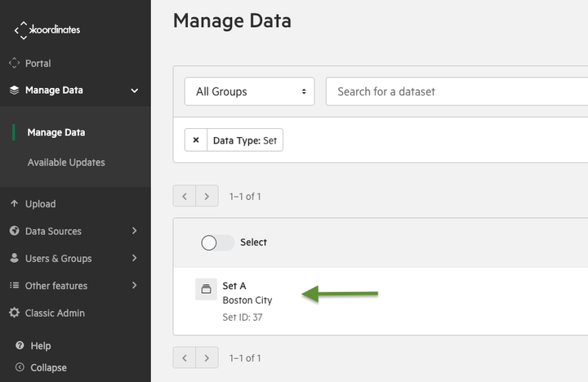Click the Upload arrow icon

14,203
